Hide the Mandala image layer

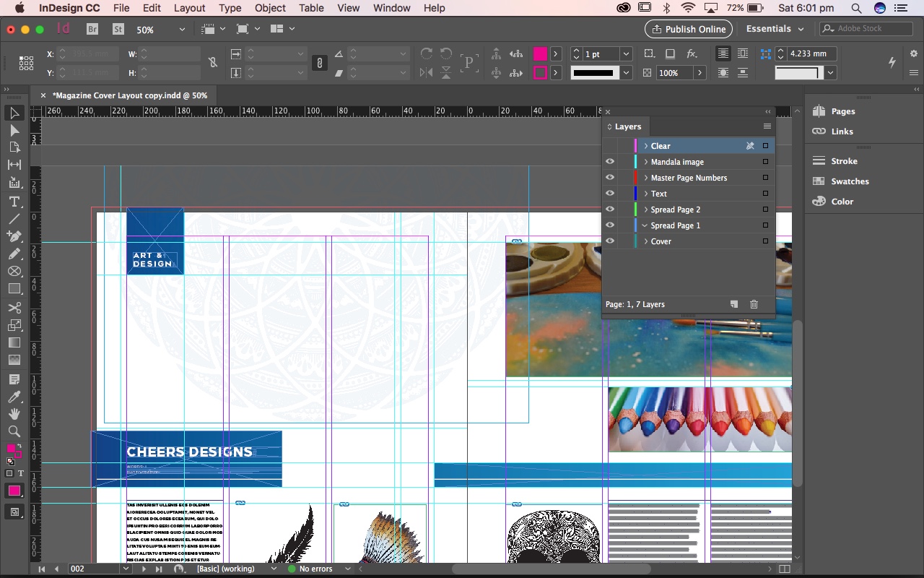point(610,162)
